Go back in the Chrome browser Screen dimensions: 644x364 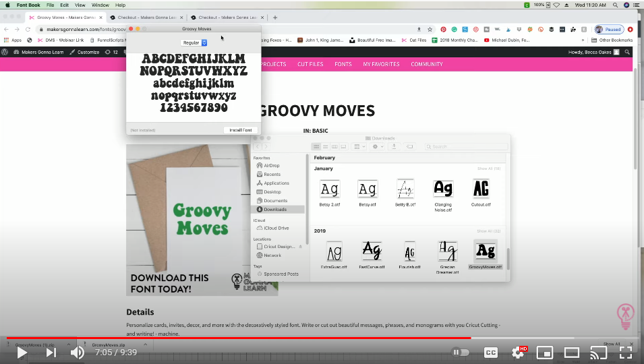6,30
